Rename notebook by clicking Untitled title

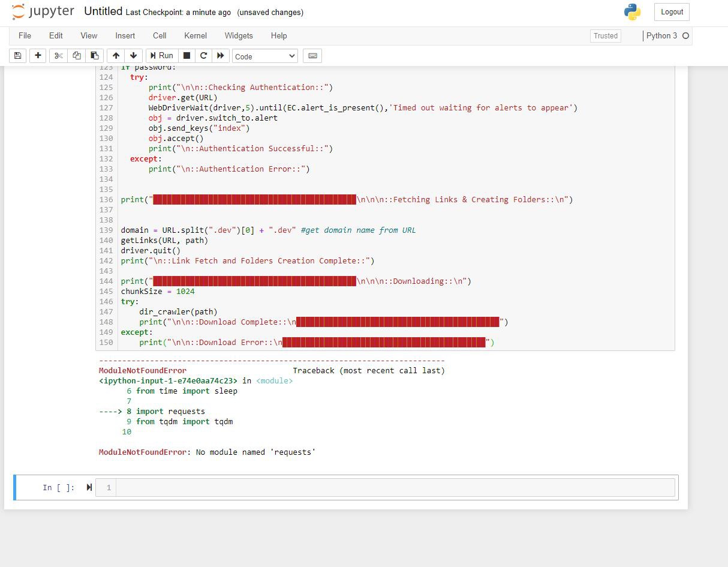(x=103, y=11)
